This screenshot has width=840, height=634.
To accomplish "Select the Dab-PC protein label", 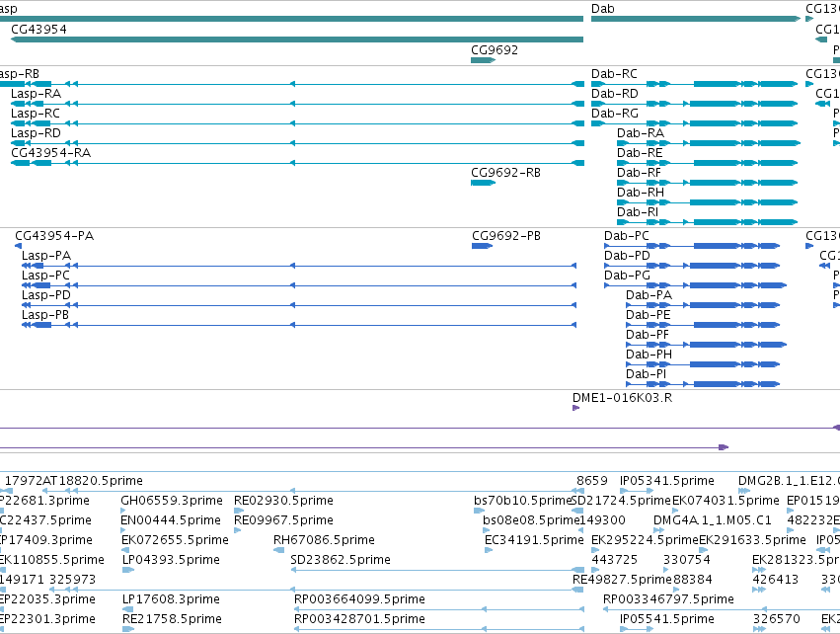I will 626,236.
